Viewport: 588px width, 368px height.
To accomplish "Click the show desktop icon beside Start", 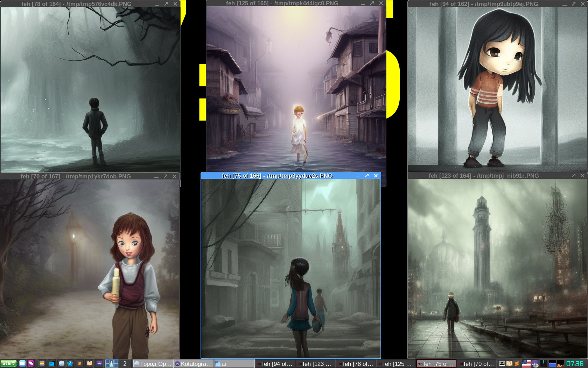I will tap(22, 364).
